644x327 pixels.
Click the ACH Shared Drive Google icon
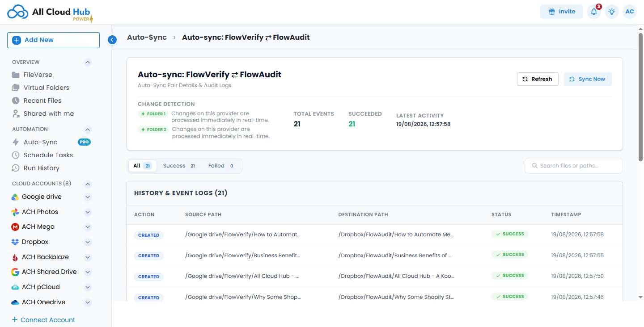click(15, 272)
